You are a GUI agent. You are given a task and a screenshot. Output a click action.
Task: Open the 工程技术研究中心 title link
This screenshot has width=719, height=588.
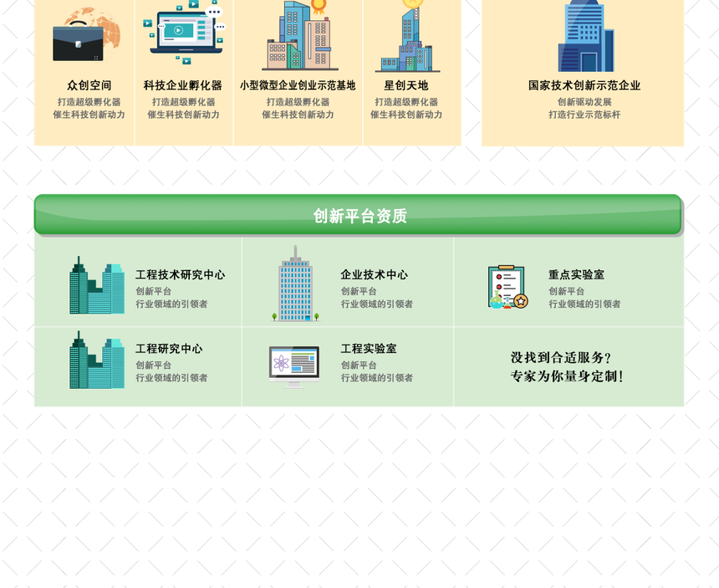tap(181, 274)
